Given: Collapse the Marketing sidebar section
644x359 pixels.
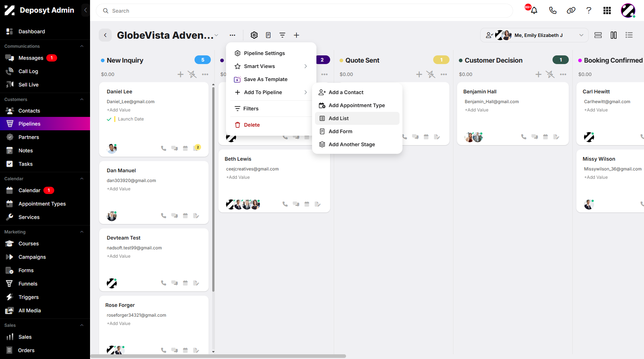Looking at the screenshot, I should click(82, 232).
